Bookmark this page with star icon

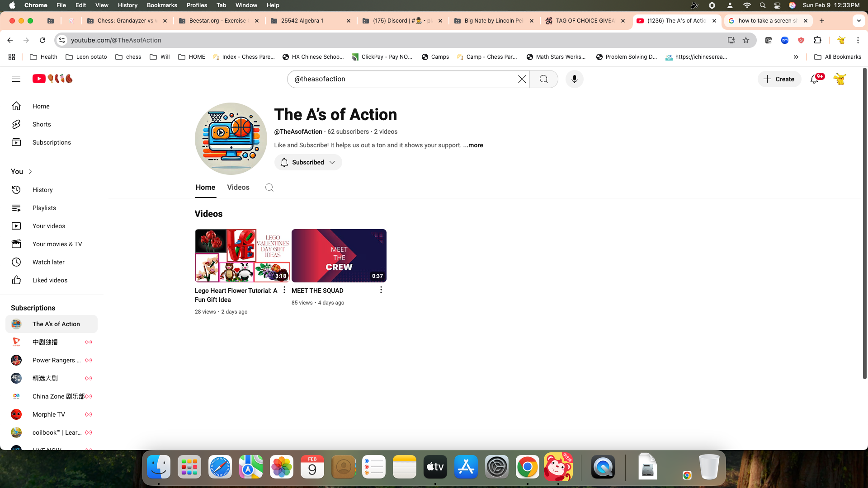pos(746,40)
